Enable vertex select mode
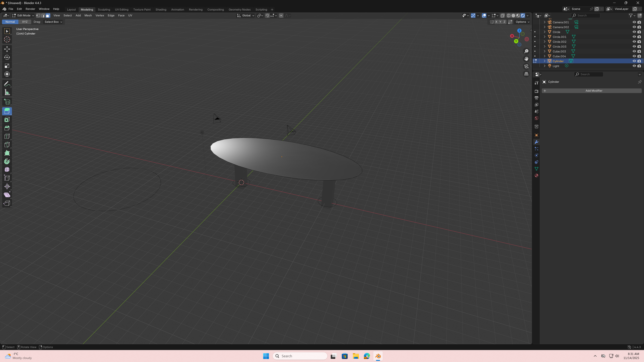The width and height of the screenshot is (644, 362). (x=38, y=15)
